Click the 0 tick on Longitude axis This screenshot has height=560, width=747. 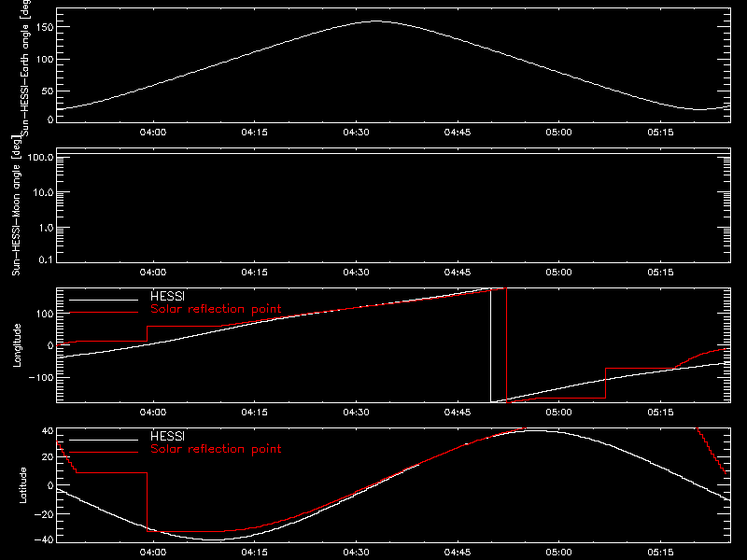click(50, 345)
